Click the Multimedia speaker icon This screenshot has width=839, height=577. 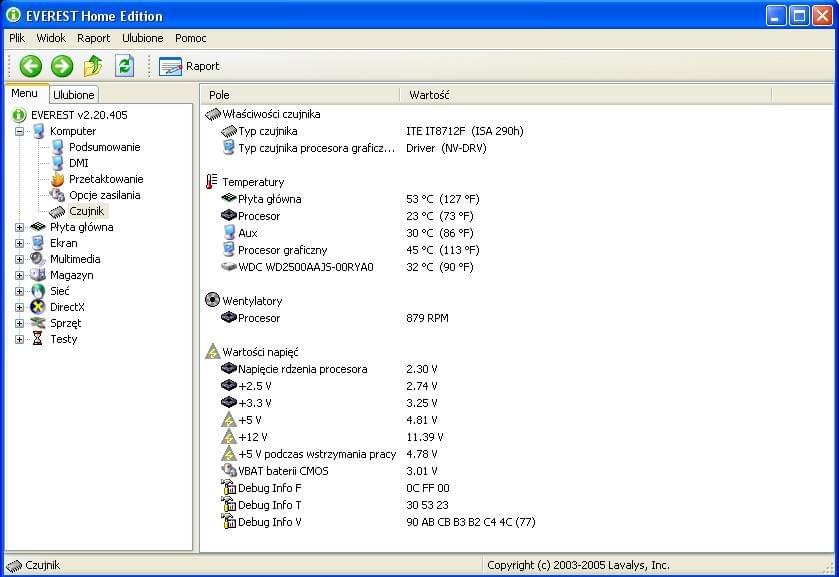[38, 259]
